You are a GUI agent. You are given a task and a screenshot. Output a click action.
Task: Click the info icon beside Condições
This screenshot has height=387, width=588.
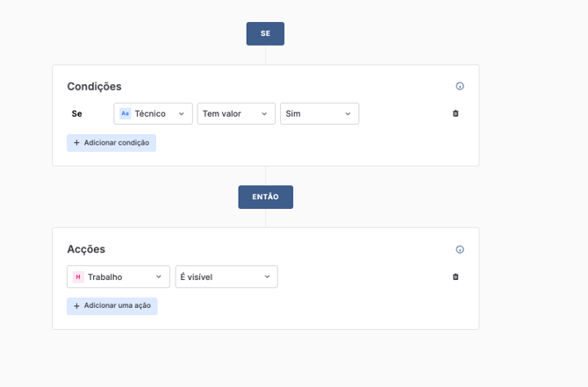pos(460,86)
